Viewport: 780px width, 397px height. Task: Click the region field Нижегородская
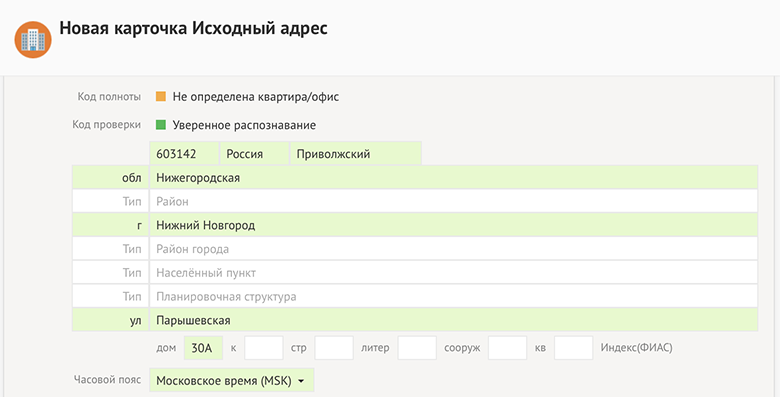click(454, 178)
